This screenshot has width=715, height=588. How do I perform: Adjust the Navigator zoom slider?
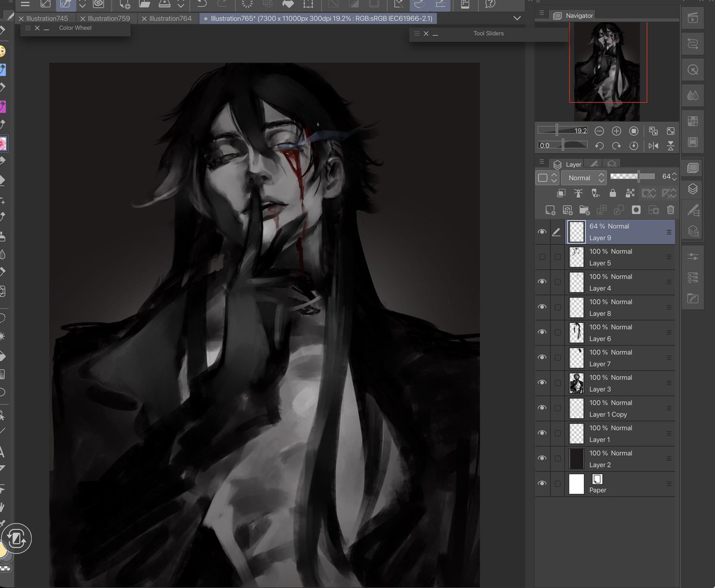563,130
